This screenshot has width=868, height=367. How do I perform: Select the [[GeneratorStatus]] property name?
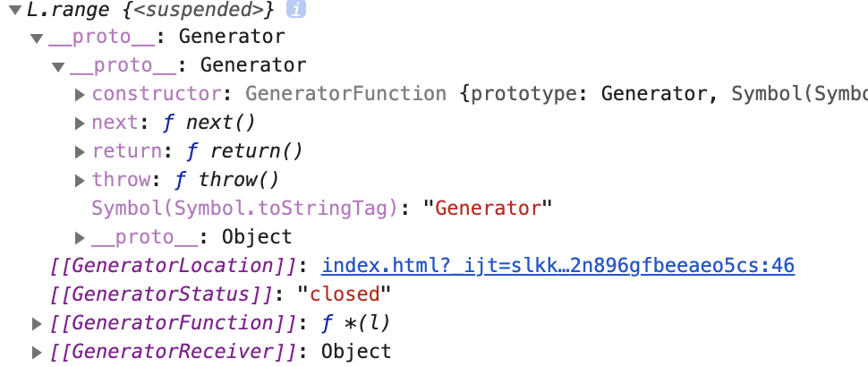pyautogui.click(x=160, y=294)
